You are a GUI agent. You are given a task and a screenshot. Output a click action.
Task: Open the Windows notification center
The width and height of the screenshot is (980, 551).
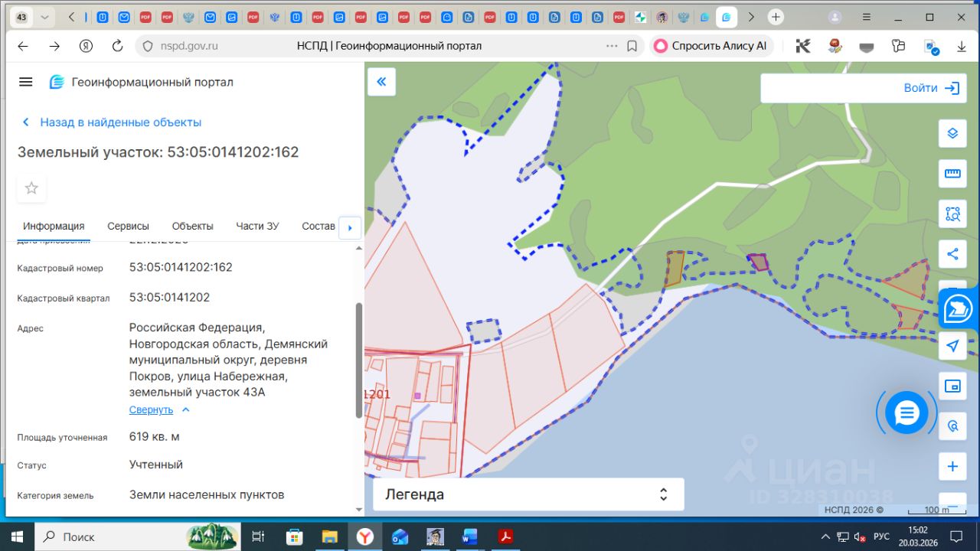[955, 536]
